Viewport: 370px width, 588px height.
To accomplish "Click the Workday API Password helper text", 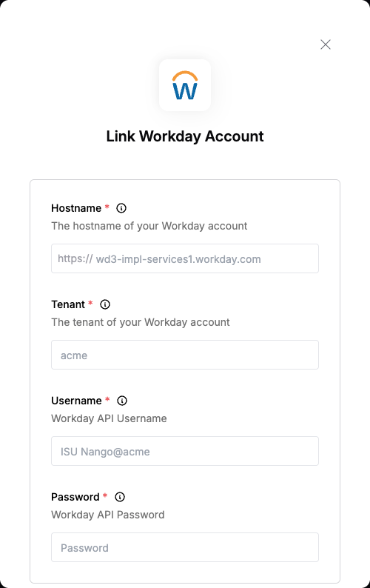I will [108, 515].
